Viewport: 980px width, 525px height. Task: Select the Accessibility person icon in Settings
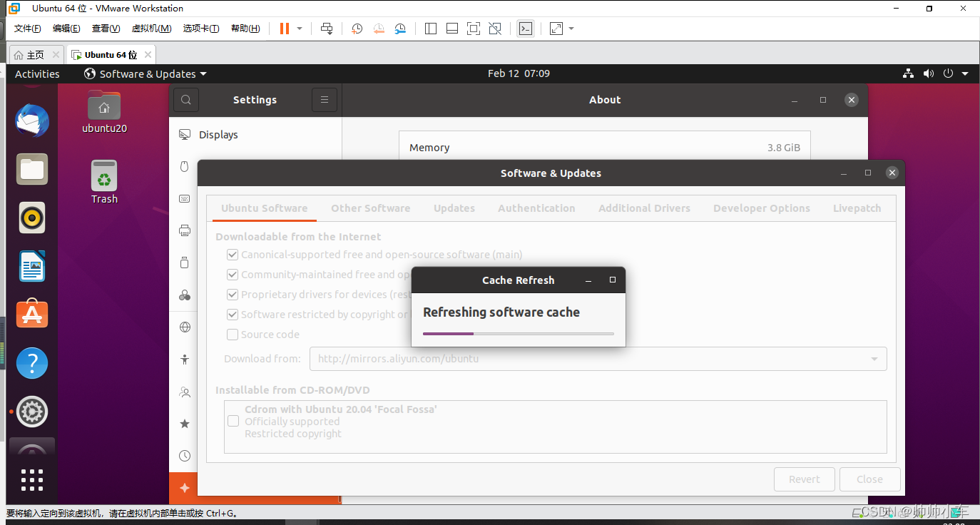pyautogui.click(x=185, y=360)
